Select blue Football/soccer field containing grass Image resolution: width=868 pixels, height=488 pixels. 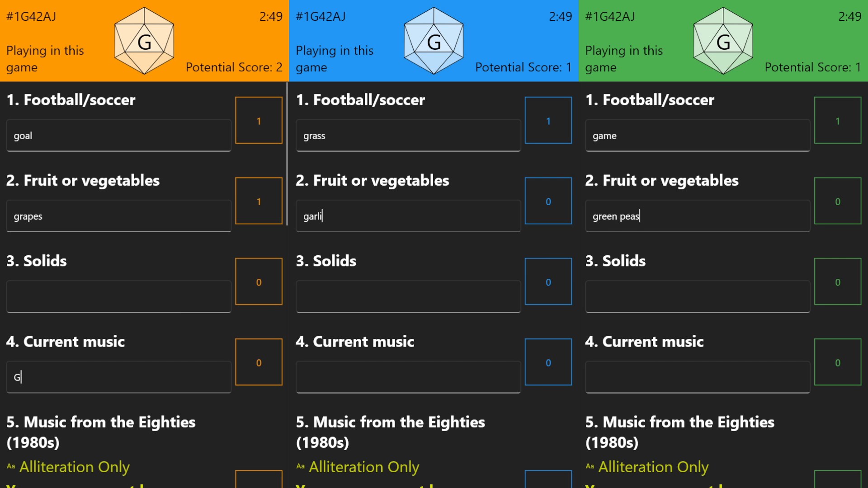(408, 136)
